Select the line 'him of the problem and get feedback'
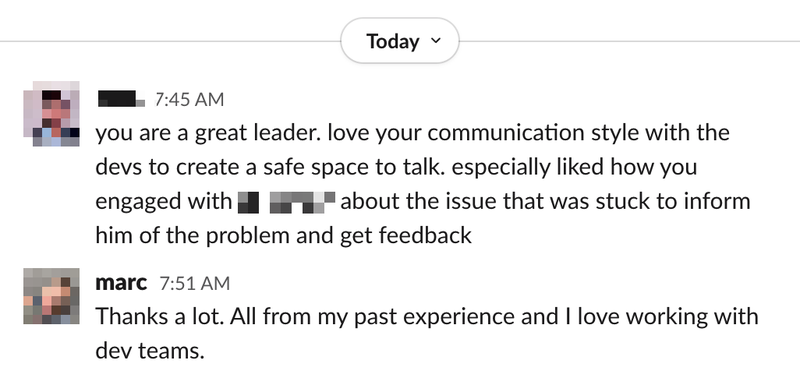Image resolution: width=800 pixels, height=385 pixels. [x=284, y=236]
